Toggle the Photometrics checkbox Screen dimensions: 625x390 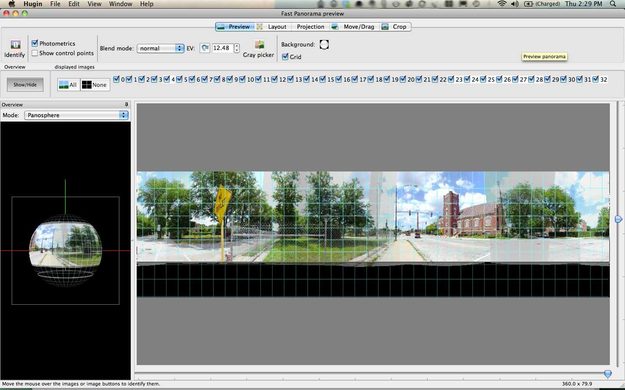tap(35, 43)
